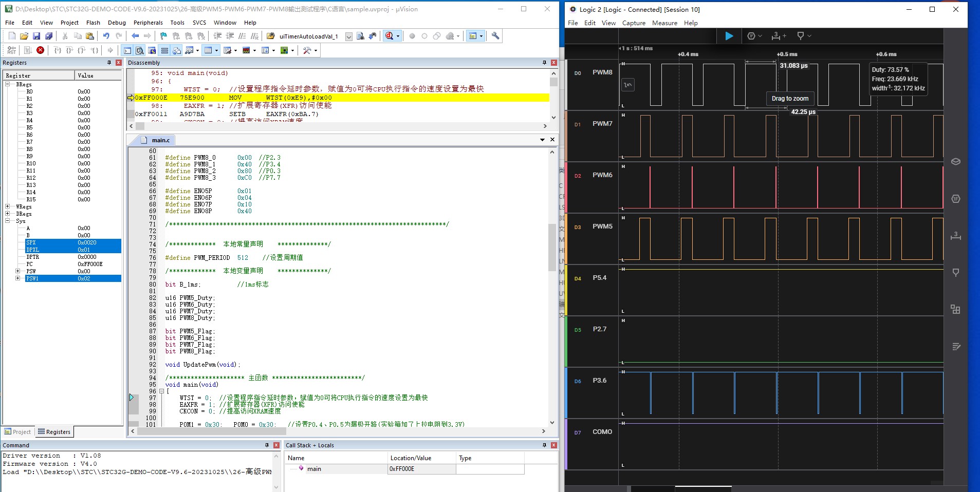
Task: Expand the PSW1 register row
Action: [18, 278]
